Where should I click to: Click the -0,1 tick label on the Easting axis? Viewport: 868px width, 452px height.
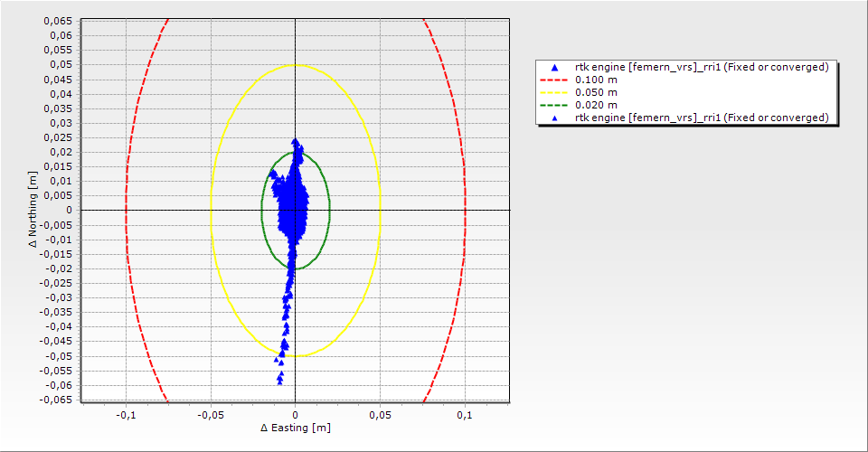126,414
